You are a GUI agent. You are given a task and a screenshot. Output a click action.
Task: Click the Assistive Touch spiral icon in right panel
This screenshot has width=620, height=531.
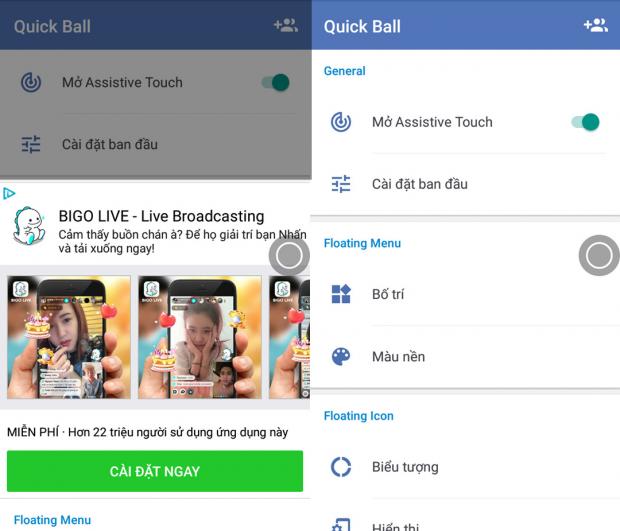pyautogui.click(x=341, y=122)
